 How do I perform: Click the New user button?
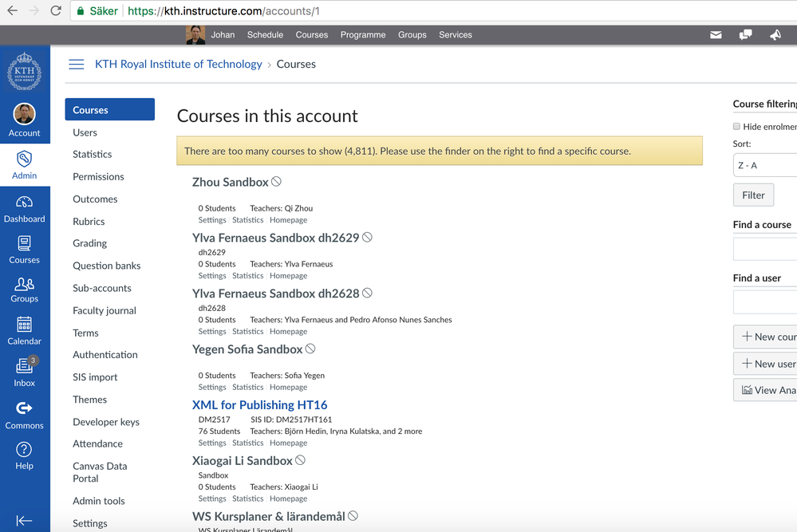coord(765,364)
